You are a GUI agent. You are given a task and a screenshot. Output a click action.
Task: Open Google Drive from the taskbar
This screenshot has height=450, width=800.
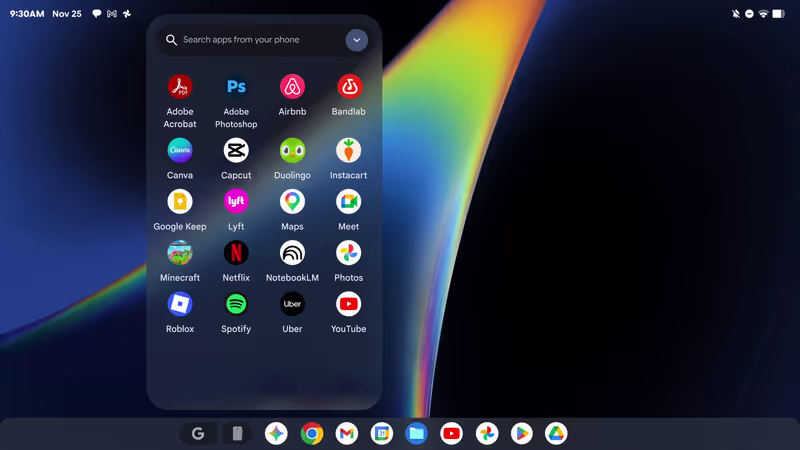556,434
